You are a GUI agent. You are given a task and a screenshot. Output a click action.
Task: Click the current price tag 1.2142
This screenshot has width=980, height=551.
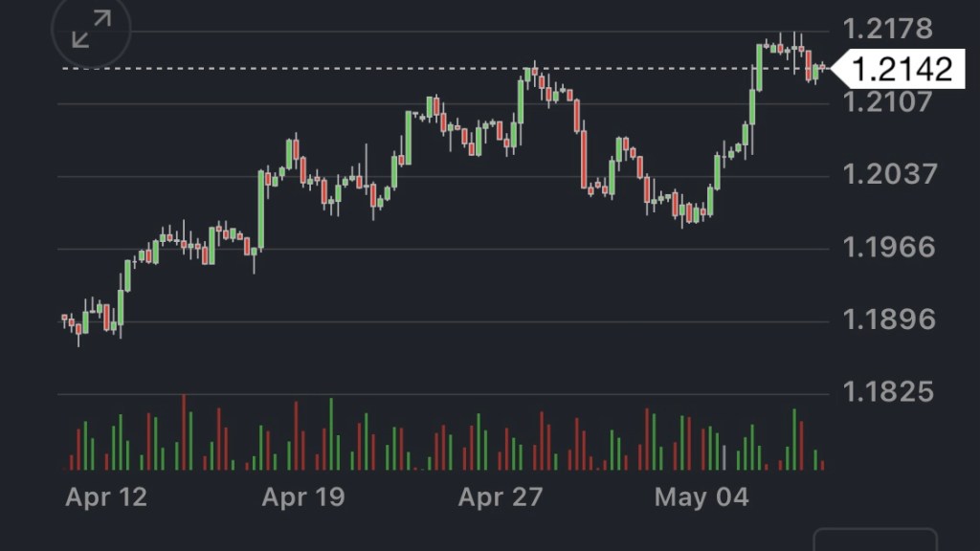pos(898,70)
